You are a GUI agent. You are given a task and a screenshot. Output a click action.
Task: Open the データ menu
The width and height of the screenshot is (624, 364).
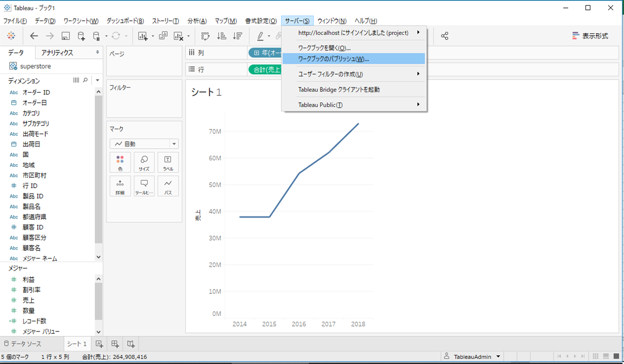[45, 21]
